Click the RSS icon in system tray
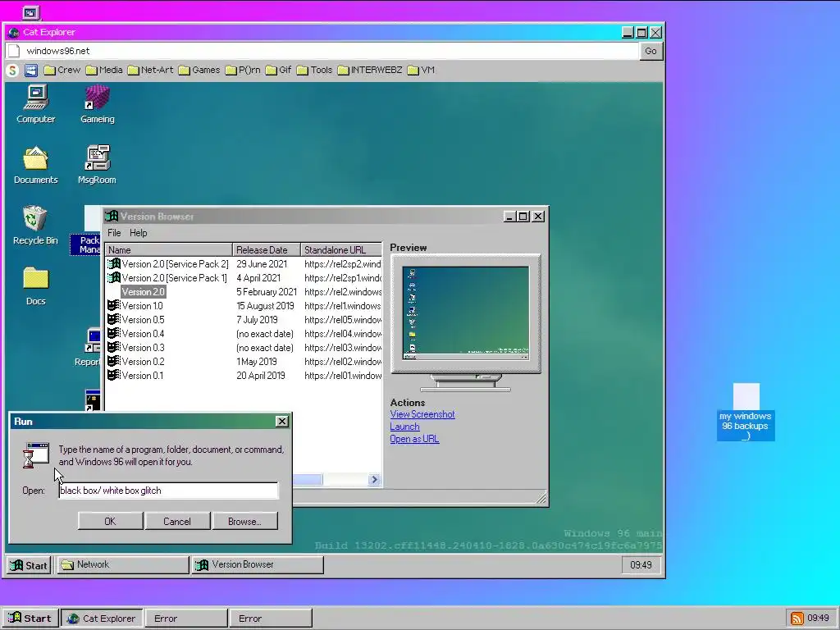The image size is (840, 630). (x=797, y=619)
